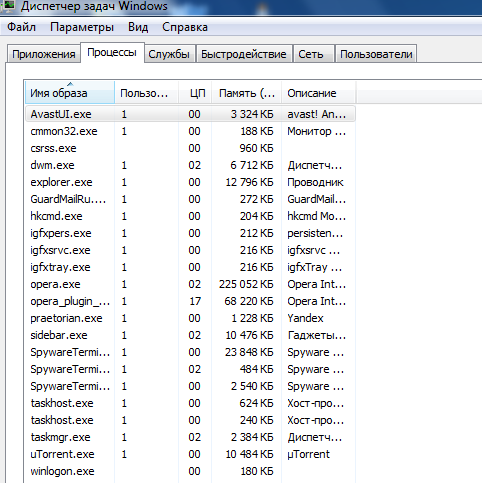
Task: Select the winlogon.exe process
Action: [x=190, y=471]
